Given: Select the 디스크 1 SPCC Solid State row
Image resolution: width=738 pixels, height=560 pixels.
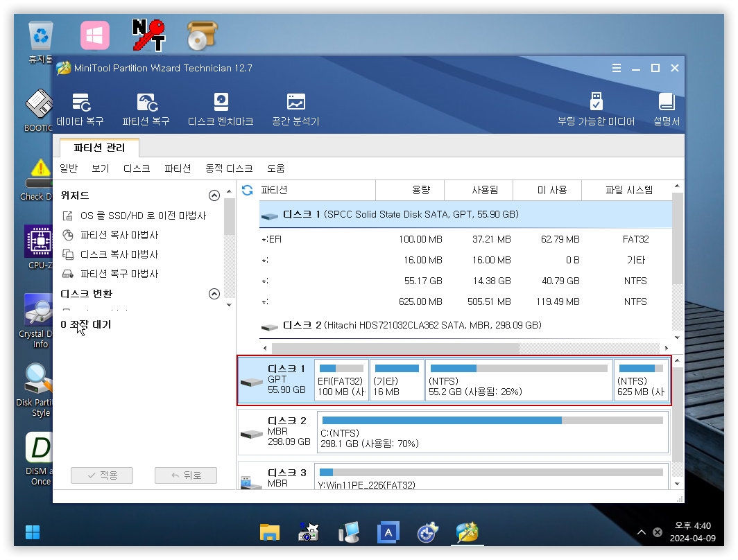Looking at the screenshot, I should (x=465, y=214).
